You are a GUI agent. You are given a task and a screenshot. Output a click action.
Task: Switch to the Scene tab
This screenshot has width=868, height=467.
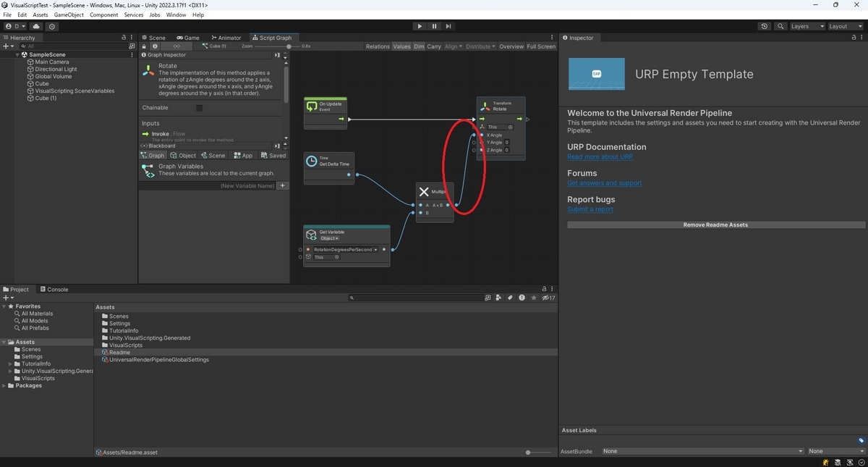click(153, 38)
